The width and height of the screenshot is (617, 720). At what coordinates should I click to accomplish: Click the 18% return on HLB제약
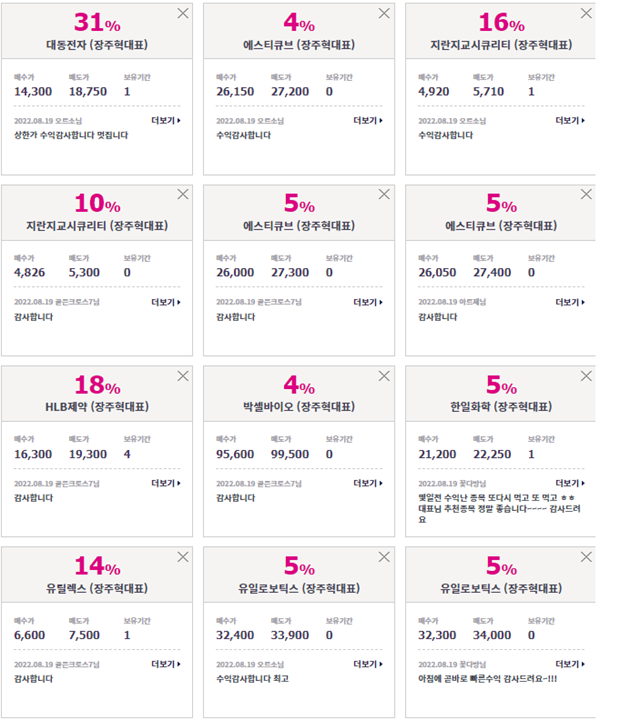pyautogui.click(x=97, y=385)
